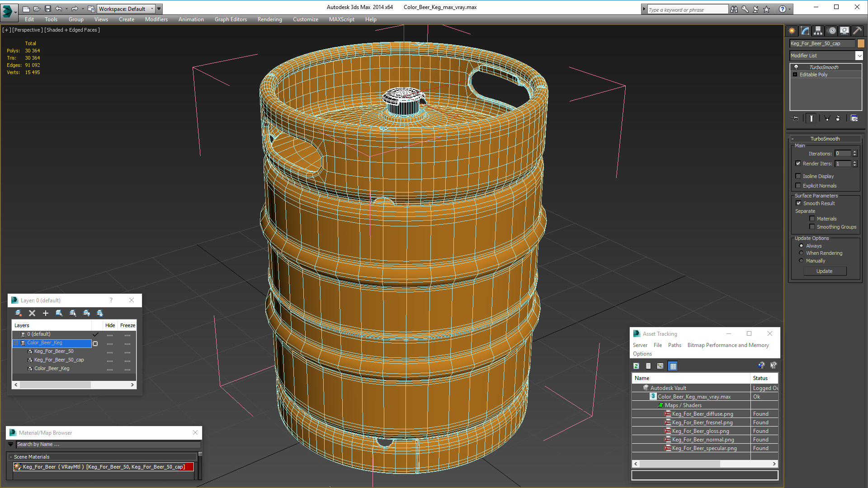Image resolution: width=868 pixels, height=488 pixels.
Task: Click Freeze/Unfreeze All Layers icon
Action: [x=100, y=313]
